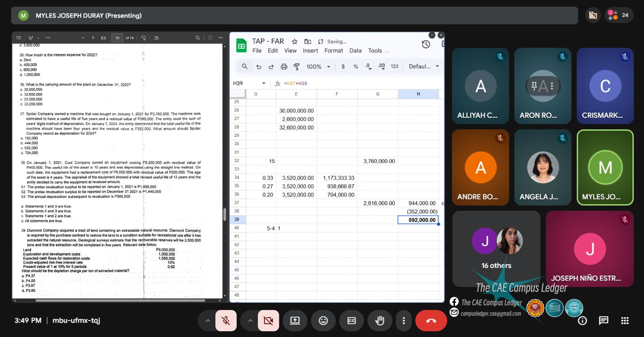Unmute the microphone
The image size is (644, 337).
tap(226, 321)
